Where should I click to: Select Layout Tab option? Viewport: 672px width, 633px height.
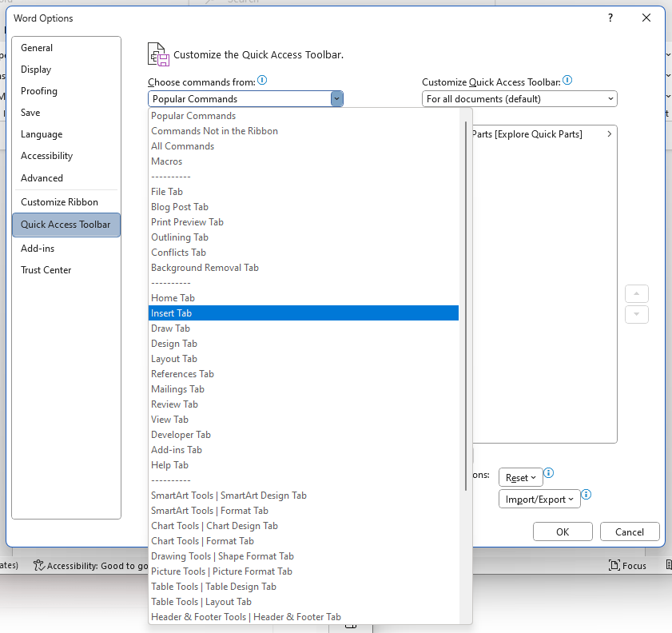[x=304, y=359]
